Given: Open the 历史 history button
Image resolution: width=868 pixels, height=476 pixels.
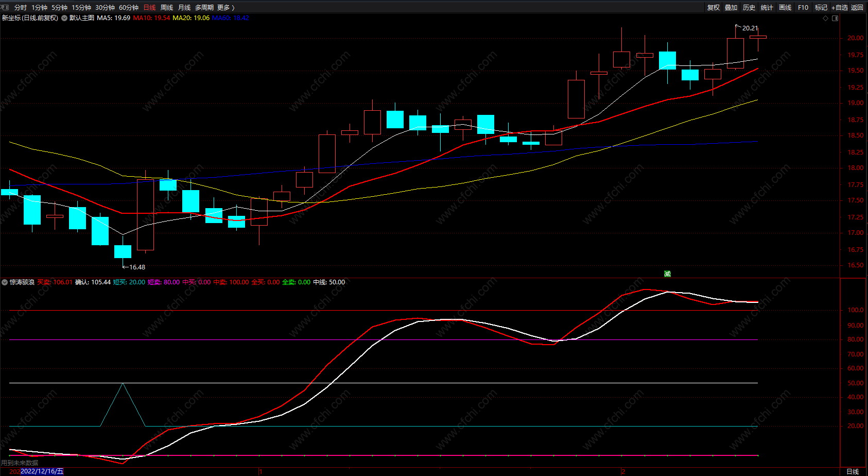Looking at the screenshot, I should tap(749, 8).
